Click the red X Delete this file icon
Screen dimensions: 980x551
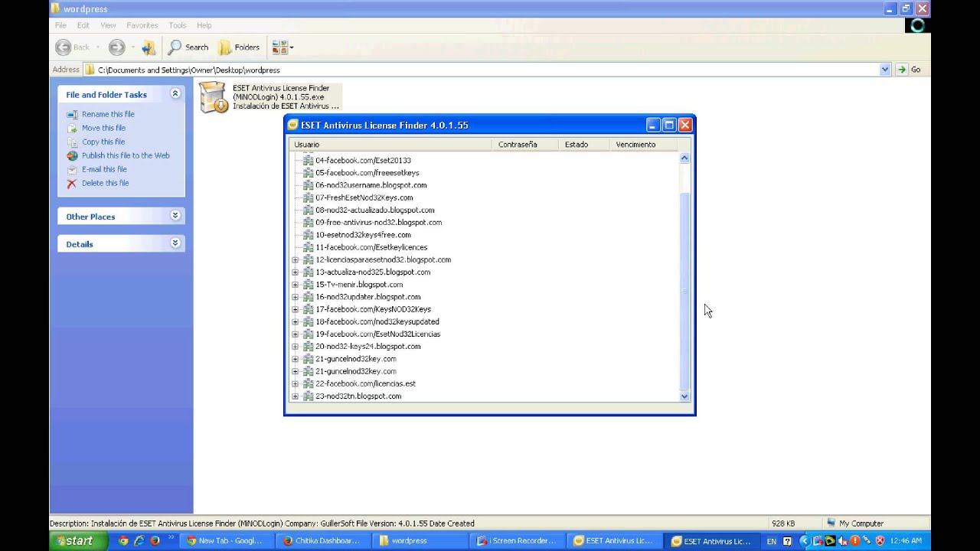[72, 183]
